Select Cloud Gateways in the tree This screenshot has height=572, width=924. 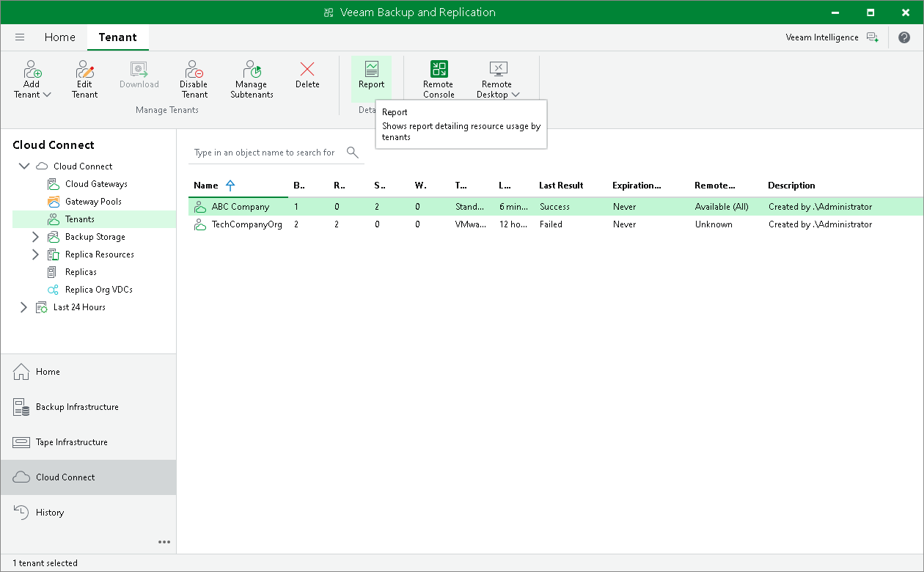pyautogui.click(x=96, y=184)
